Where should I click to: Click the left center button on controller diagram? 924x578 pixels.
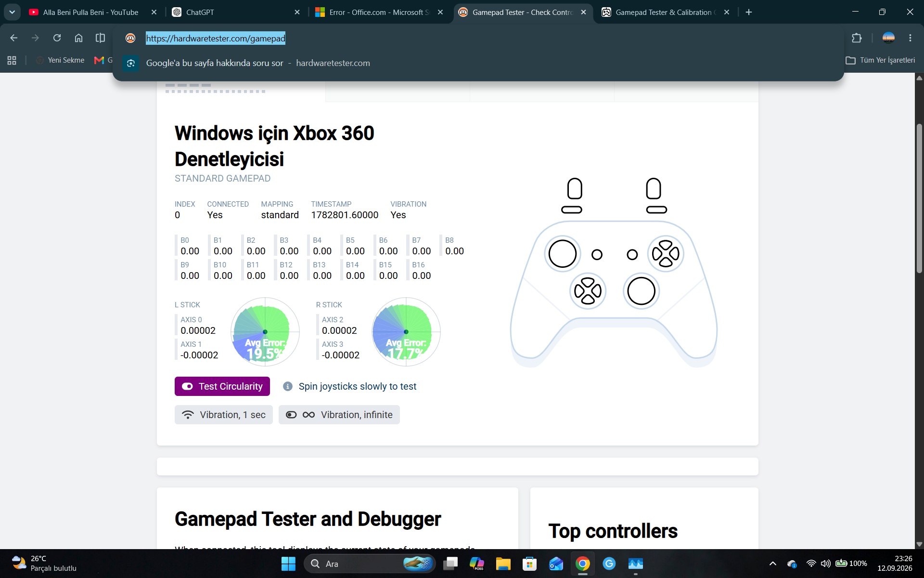click(x=597, y=254)
